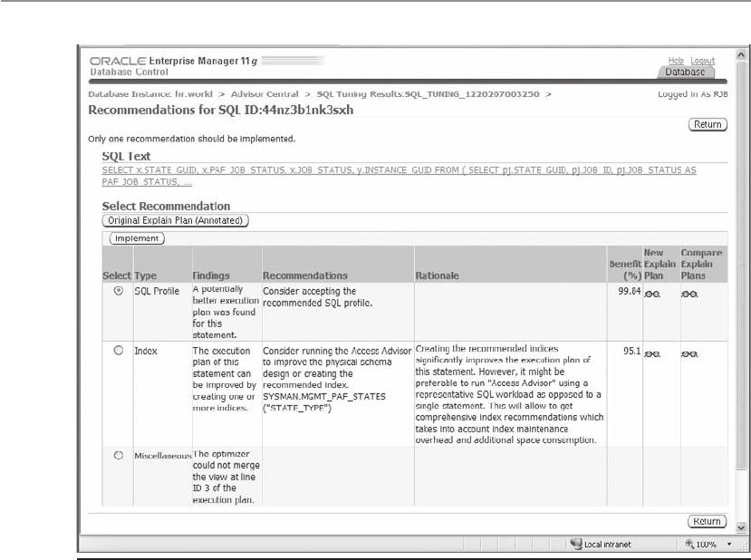This screenshot has width=751, height=560.
Task: Open Original Explain Plan (Annotated)
Action: click(x=176, y=220)
